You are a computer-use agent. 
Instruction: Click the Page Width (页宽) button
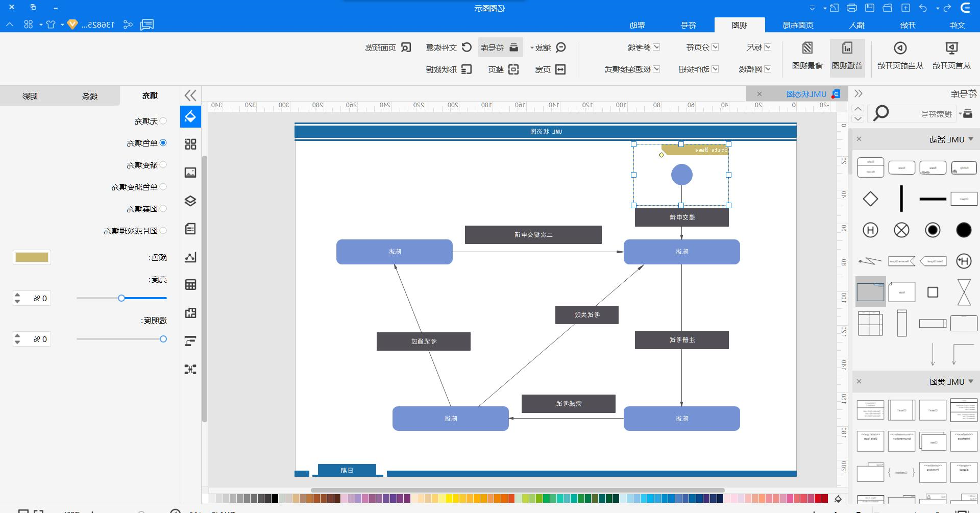coord(550,69)
